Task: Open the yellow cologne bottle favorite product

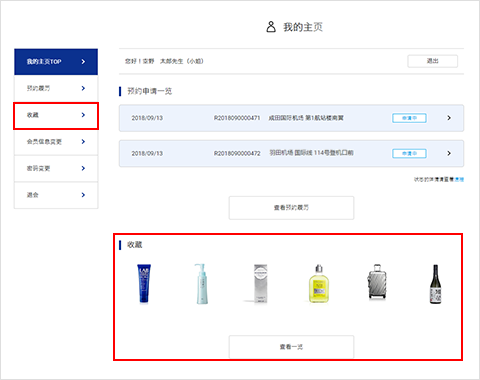Action: click(x=319, y=284)
